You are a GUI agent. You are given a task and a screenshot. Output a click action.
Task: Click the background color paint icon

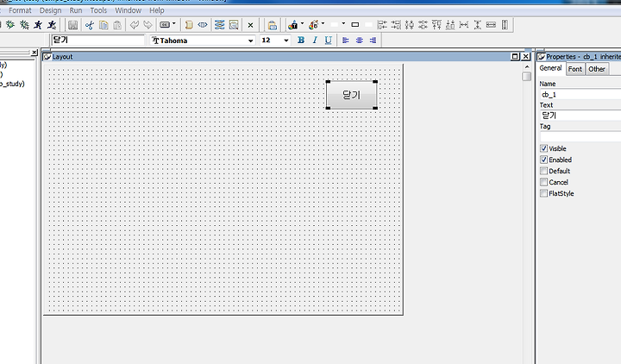coord(314,25)
